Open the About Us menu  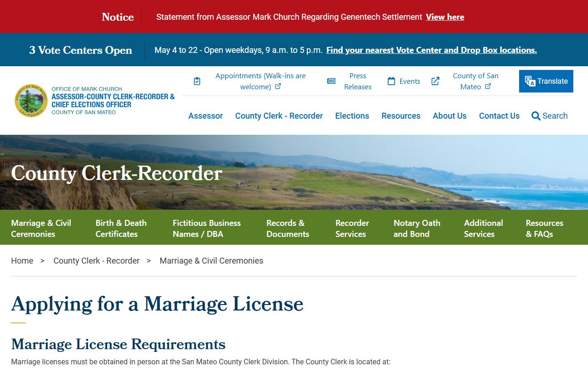click(x=449, y=116)
